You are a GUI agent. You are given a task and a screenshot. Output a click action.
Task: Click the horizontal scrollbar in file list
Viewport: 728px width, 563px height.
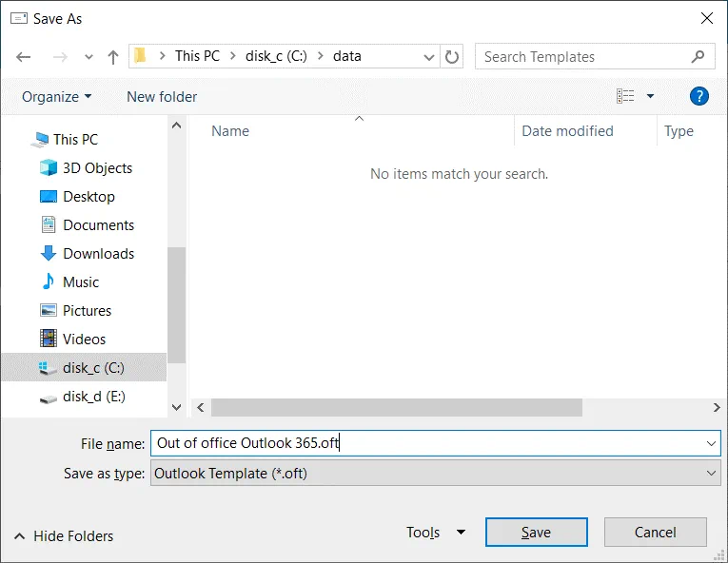point(395,407)
